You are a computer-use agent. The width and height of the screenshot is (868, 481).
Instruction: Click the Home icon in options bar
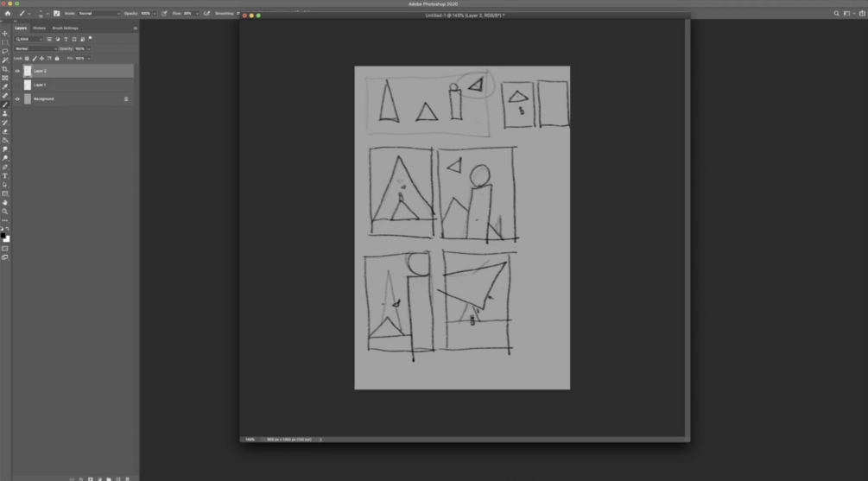click(8, 13)
